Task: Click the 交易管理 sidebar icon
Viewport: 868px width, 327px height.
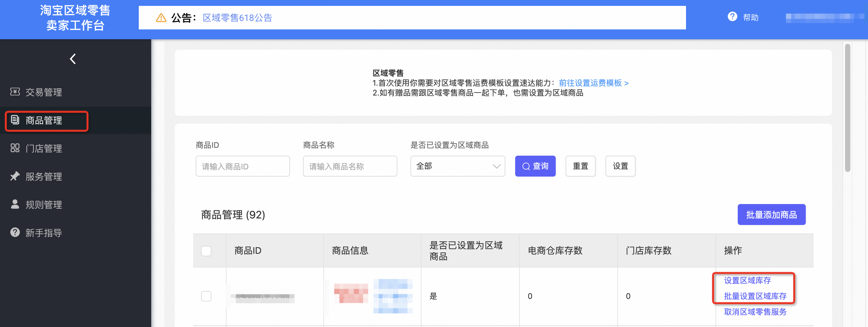Action: pyautogui.click(x=15, y=92)
